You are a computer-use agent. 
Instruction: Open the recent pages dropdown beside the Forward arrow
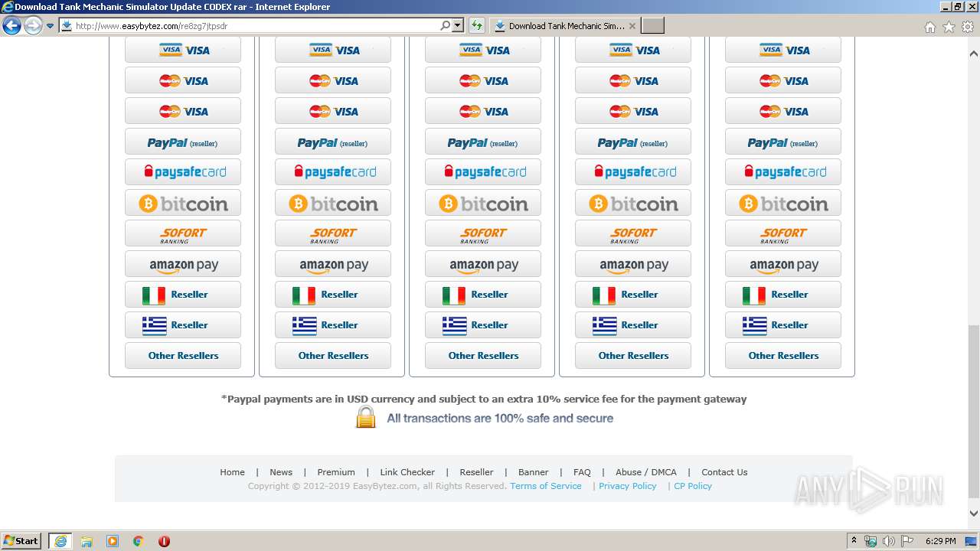[x=50, y=26]
